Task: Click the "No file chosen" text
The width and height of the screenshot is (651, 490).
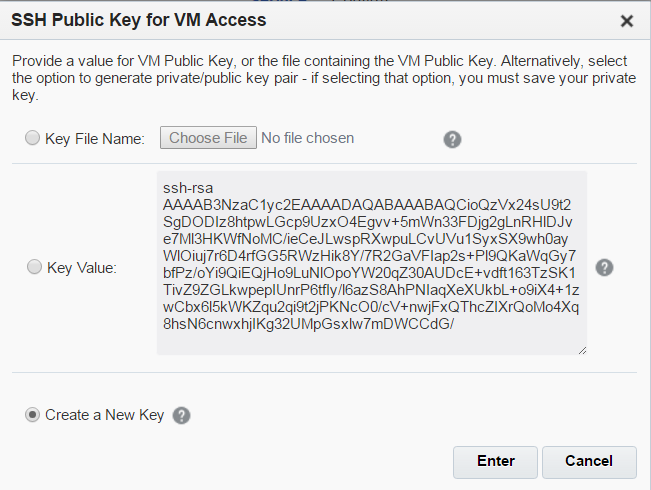Action: pos(307,138)
